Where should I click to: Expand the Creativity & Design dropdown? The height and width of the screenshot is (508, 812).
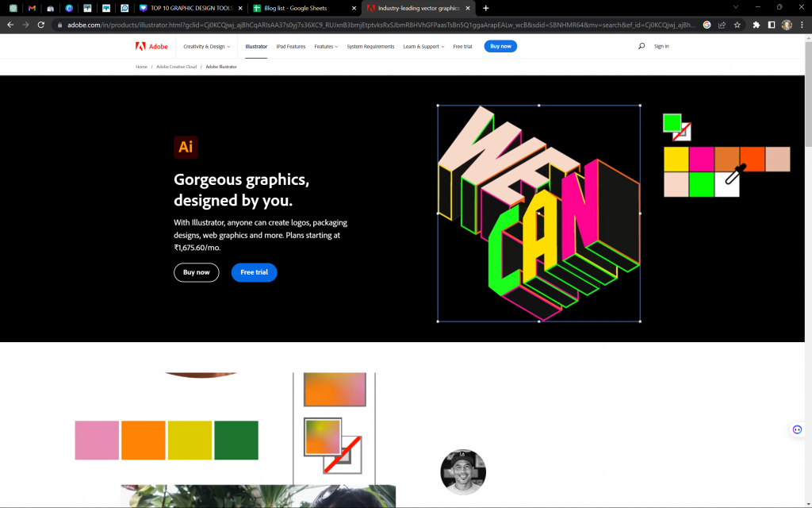pyautogui.click(x=206, y=47)
